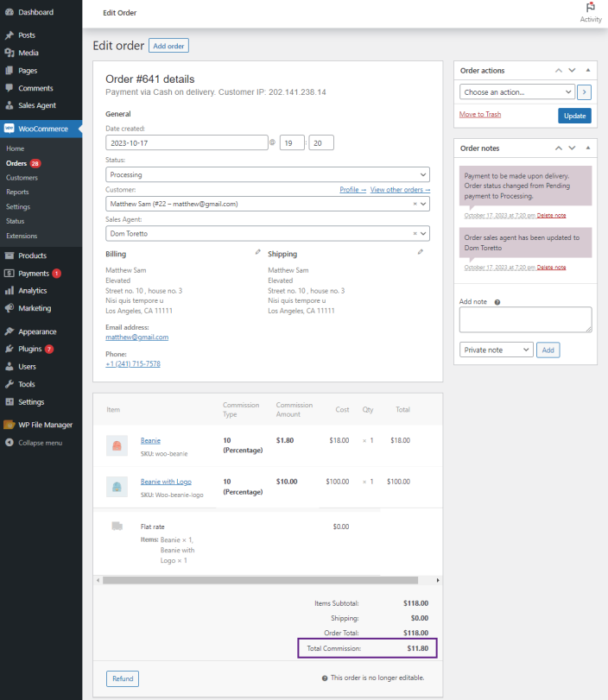
Task: Click the horizontal scrollbar under order items
Action: [259, 580]
